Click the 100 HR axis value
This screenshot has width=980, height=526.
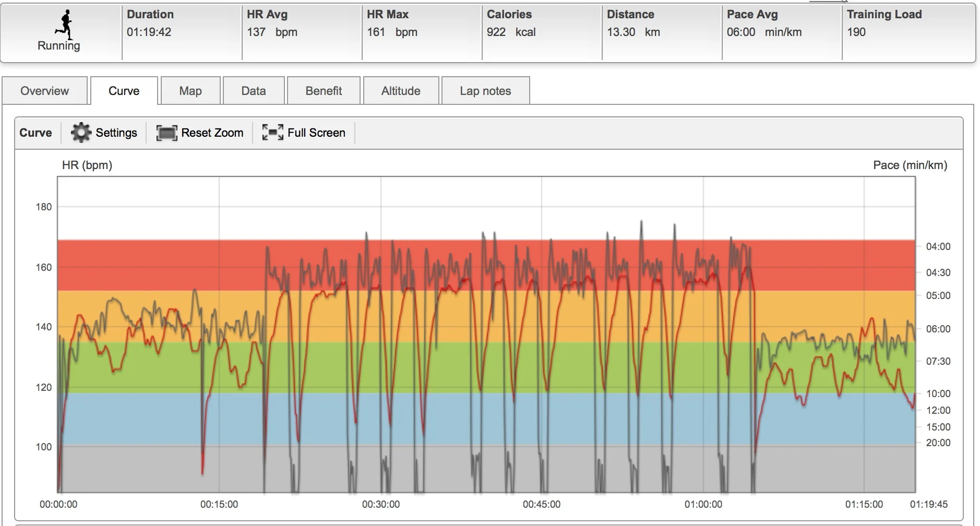pos(44,447)
